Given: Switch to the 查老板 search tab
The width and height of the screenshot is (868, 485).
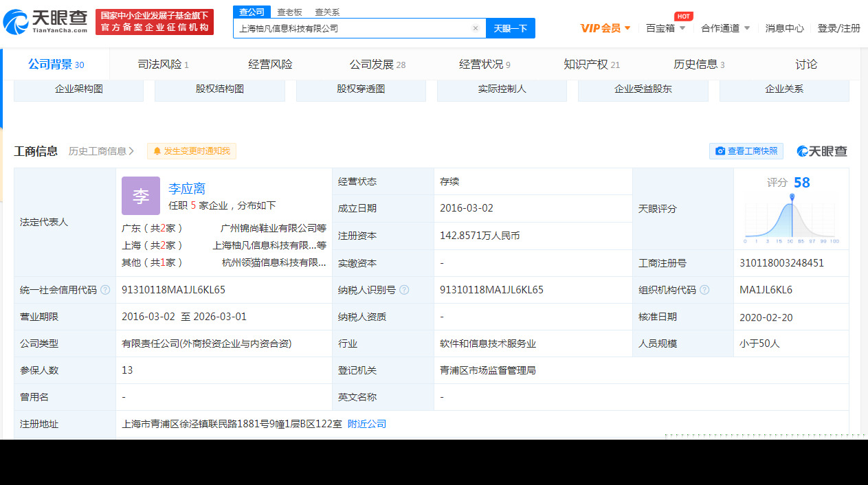Looking at the screenshot, I should tap(289, 12).
